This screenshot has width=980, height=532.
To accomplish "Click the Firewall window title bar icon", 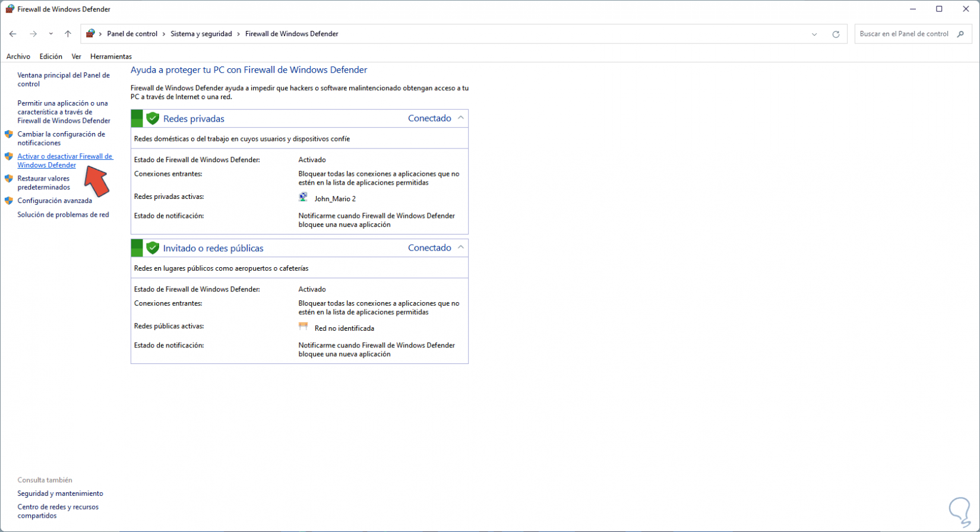I will tap(10, 9).
